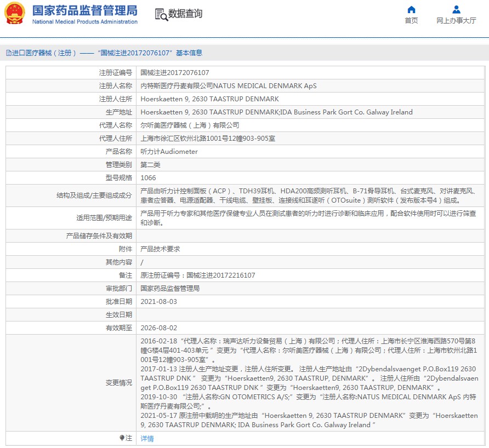
Task: Click the national emblem logo
Action: point(15,13)
